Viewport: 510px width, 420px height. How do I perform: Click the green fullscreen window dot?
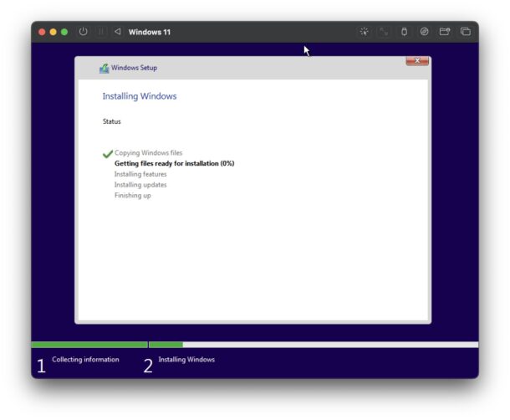64,32
